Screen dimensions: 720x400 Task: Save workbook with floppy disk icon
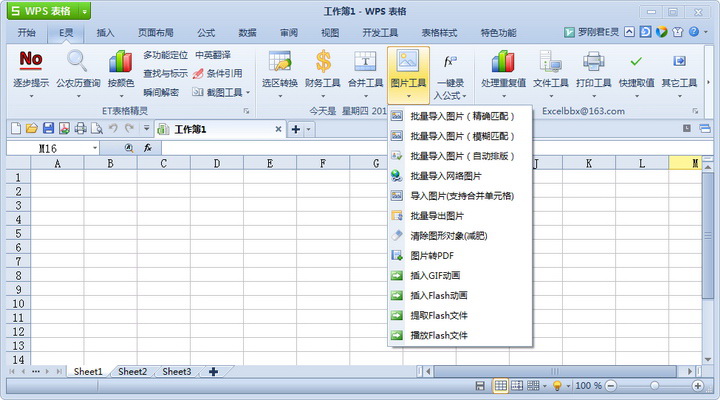(x=48, y=129)
